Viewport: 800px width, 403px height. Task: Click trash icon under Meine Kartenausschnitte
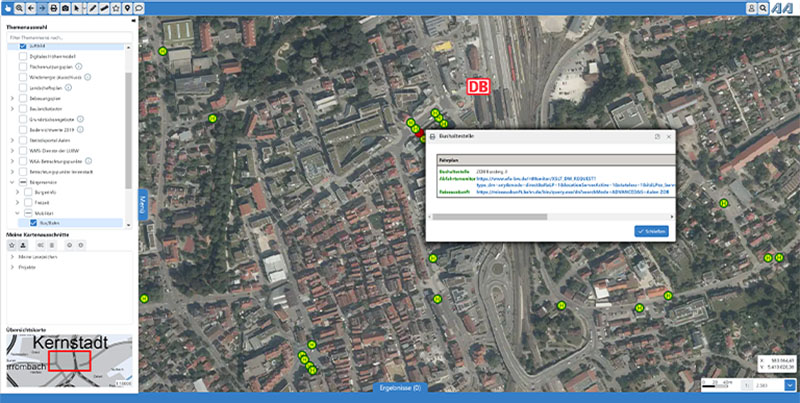(x=52, y=245)
